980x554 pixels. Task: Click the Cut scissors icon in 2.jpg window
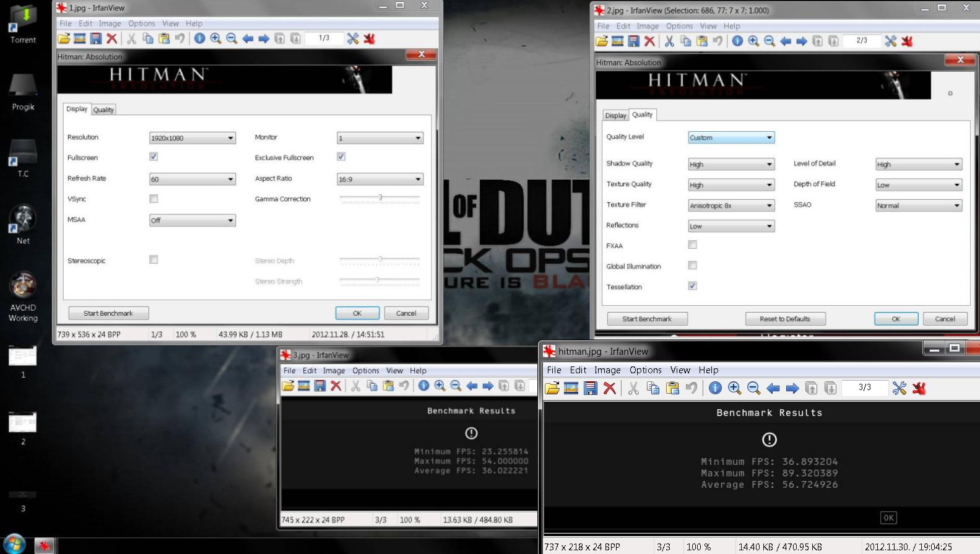669,41
